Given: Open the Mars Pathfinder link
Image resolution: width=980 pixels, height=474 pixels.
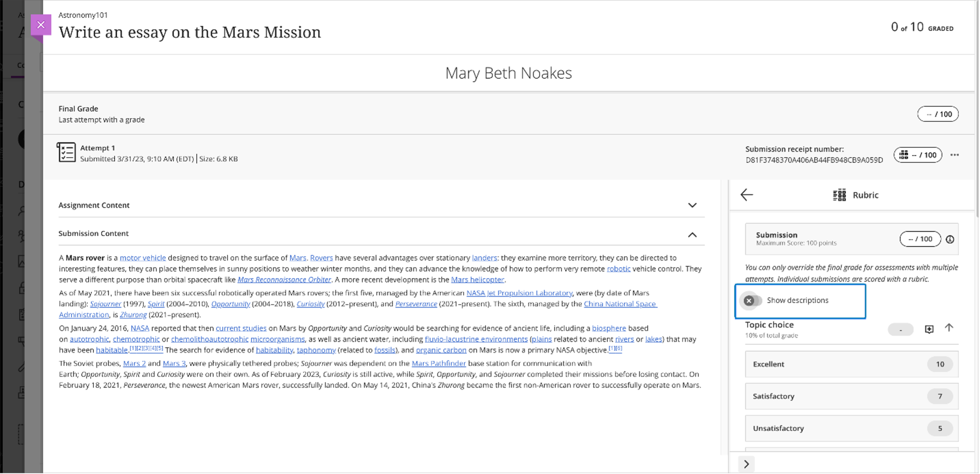Looking at the screenshot, I should (x=439, y=363).
